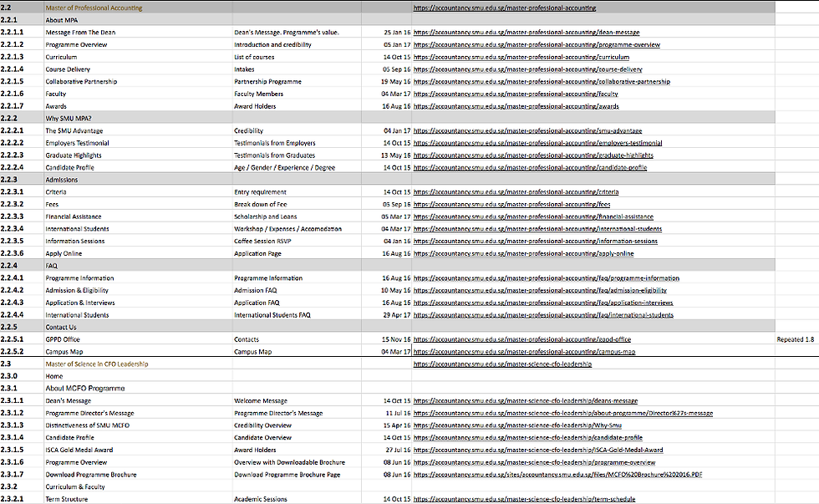
Task: Select the 'ISCA Gold Medal Award' name cell
Action: click(138, 451)
